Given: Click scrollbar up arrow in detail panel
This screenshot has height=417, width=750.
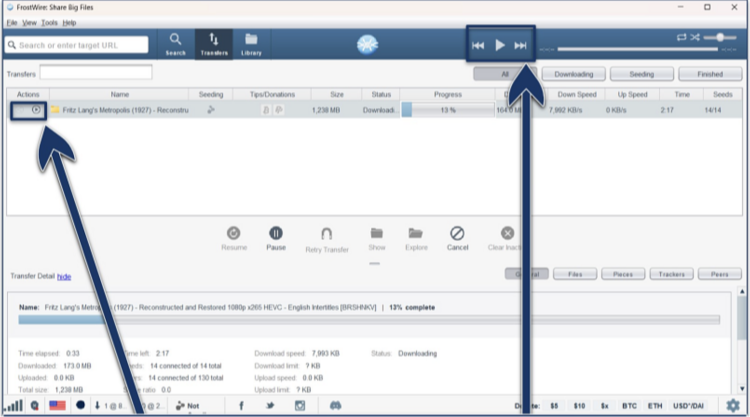Looking at the screenshot, I should pyautogui.click(x=742, y=291).
